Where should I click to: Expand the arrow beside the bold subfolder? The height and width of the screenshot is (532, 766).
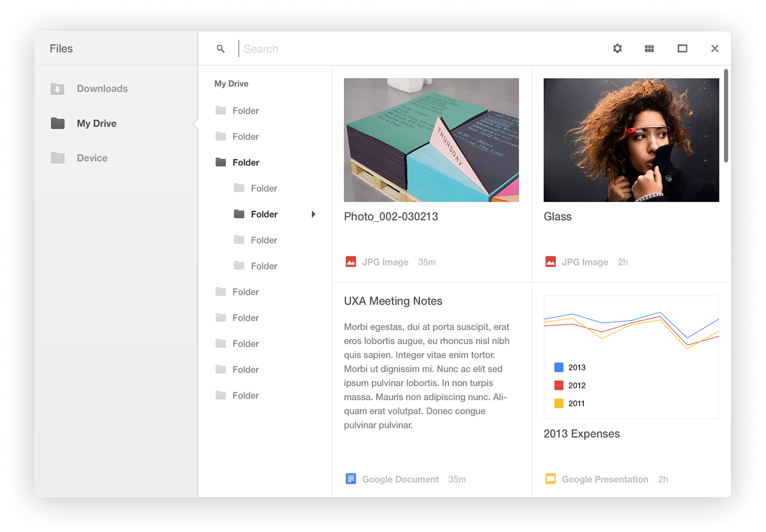pos(313,214)
